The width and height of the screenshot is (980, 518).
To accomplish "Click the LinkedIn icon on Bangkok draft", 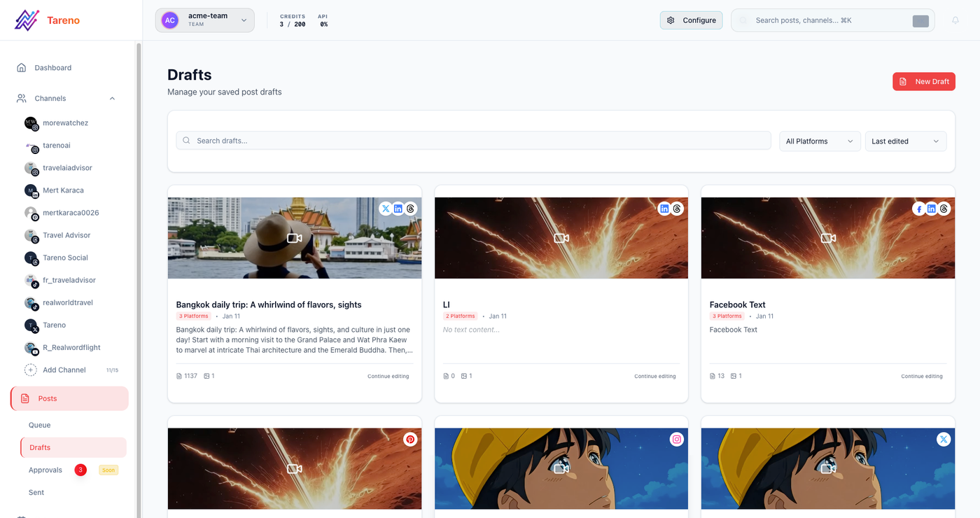I will (x=398, y=209).
